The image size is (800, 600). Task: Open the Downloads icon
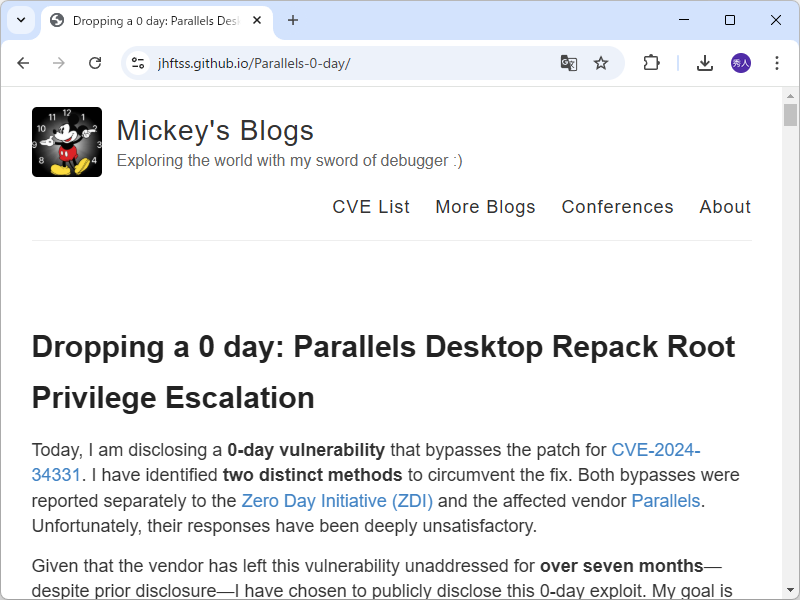click(x=705, y=63)
